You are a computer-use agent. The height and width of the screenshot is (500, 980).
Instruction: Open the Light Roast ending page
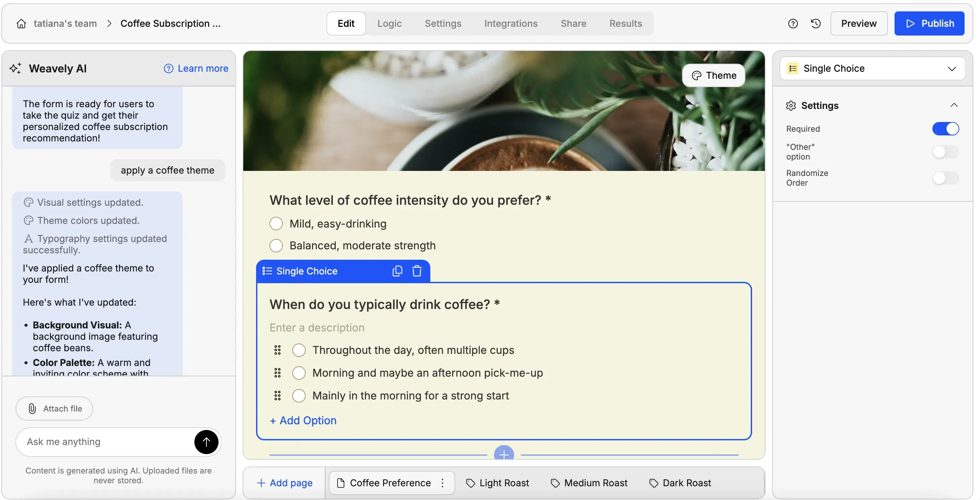tap(497, 483)
